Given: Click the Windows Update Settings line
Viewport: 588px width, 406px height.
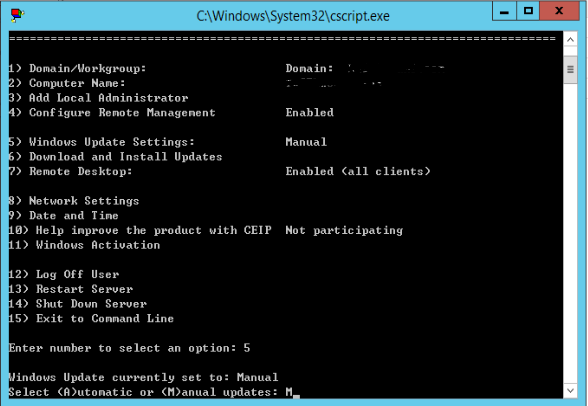Looking at the screenshot, I should click(x=167, y=142).
